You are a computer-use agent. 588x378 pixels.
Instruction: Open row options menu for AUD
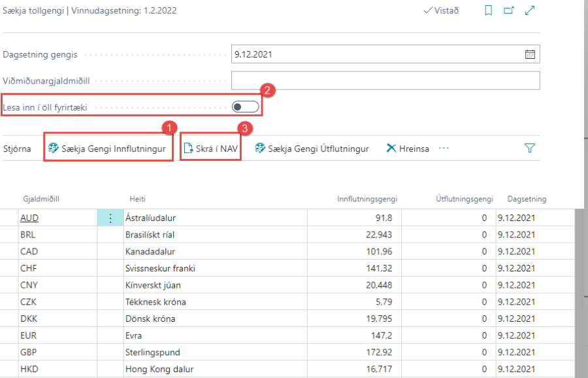(110, 218)
